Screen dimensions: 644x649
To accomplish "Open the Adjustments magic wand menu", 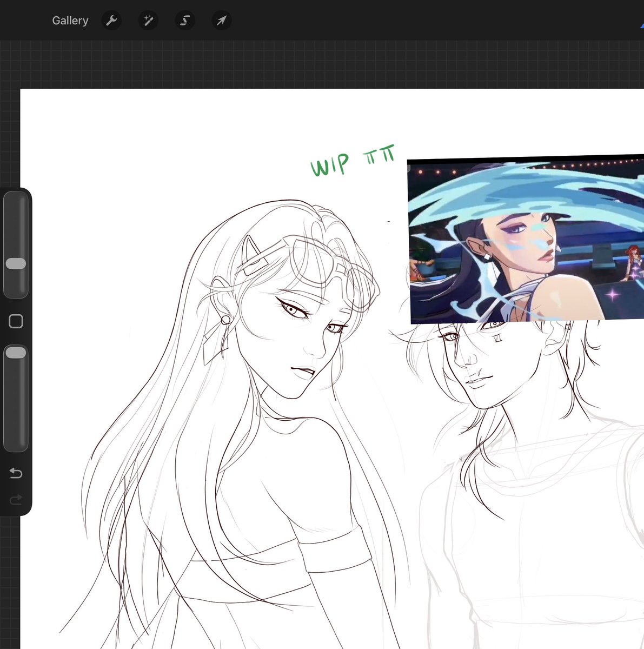I will 148,21.
